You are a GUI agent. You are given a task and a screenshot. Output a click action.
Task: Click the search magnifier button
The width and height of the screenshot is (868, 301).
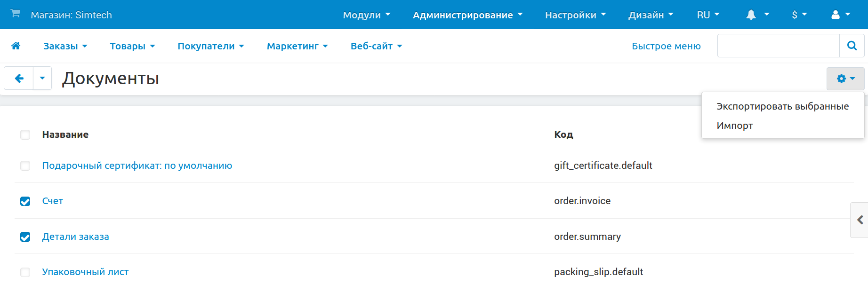coord(852,46)
